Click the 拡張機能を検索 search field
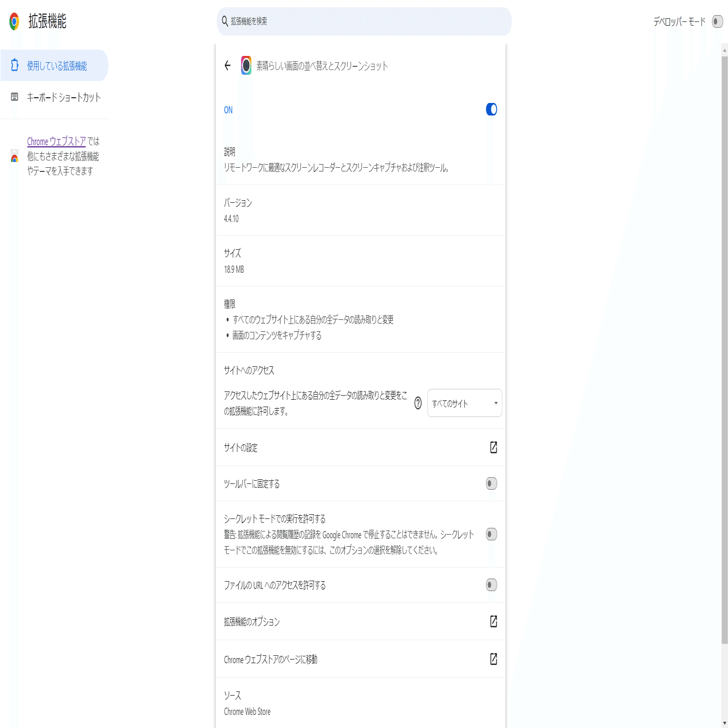 point(364,21)
